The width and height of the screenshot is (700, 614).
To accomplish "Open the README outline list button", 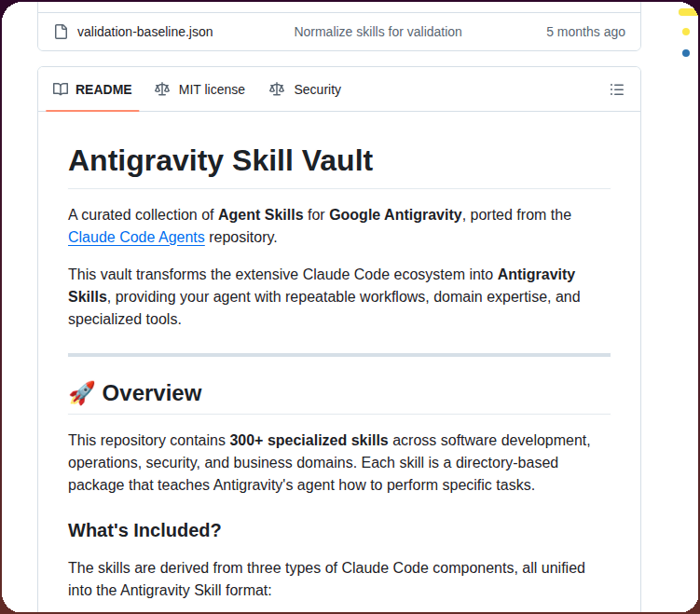I will coord(616,89).
